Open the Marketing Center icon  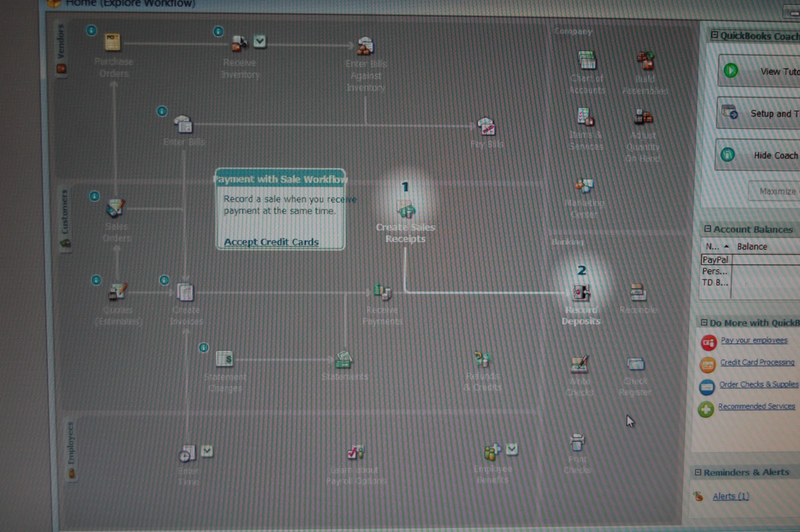(x=583, y=186)
